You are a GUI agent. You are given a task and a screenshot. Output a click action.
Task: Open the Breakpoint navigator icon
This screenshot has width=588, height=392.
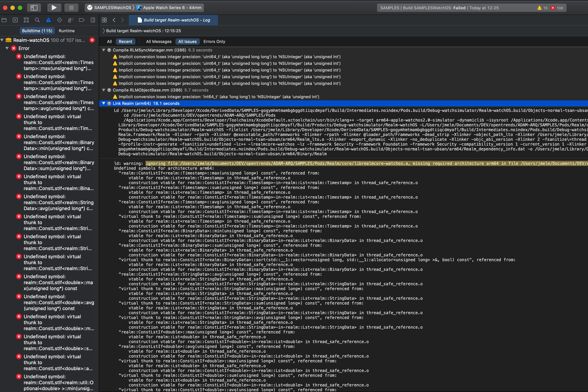(x=82, y=20)
